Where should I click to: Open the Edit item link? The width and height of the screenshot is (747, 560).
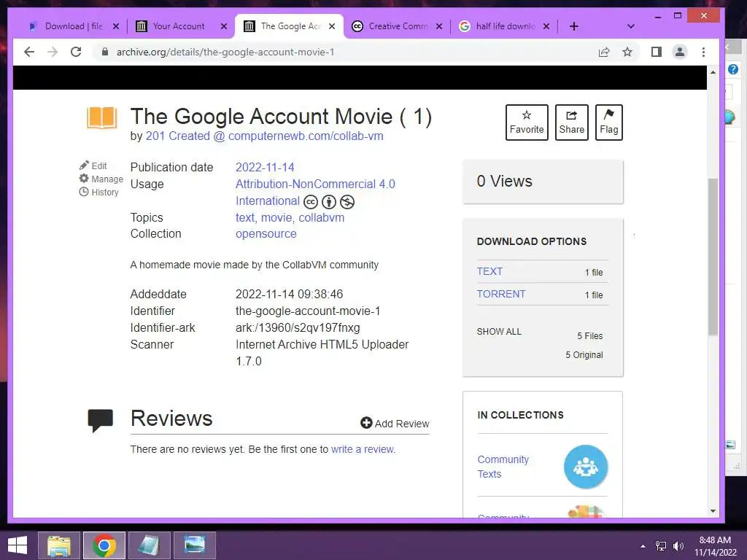tap(93, 166)
